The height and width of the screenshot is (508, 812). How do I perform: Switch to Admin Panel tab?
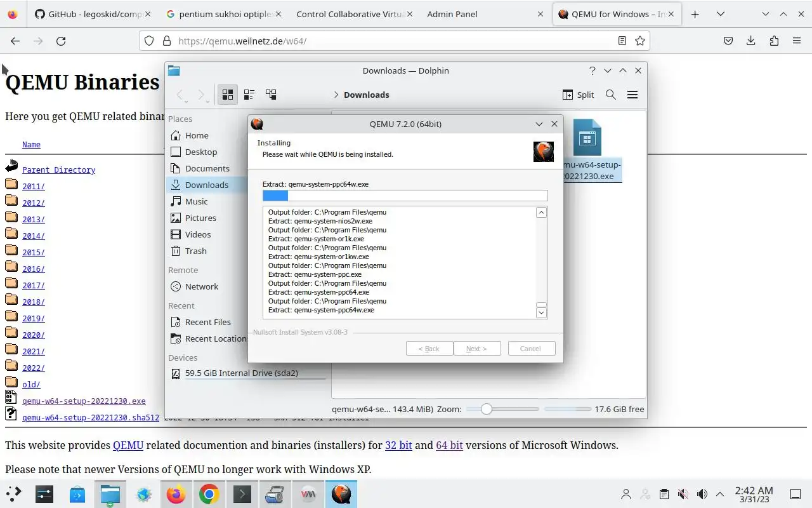click(485, 14)
